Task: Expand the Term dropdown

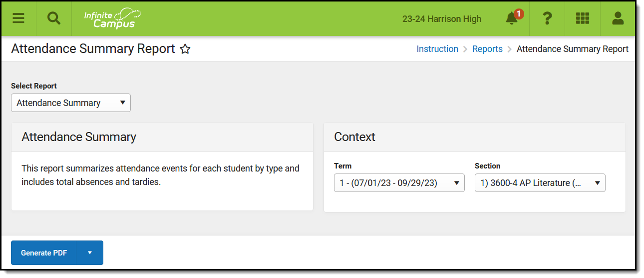Action: [399, 183]
